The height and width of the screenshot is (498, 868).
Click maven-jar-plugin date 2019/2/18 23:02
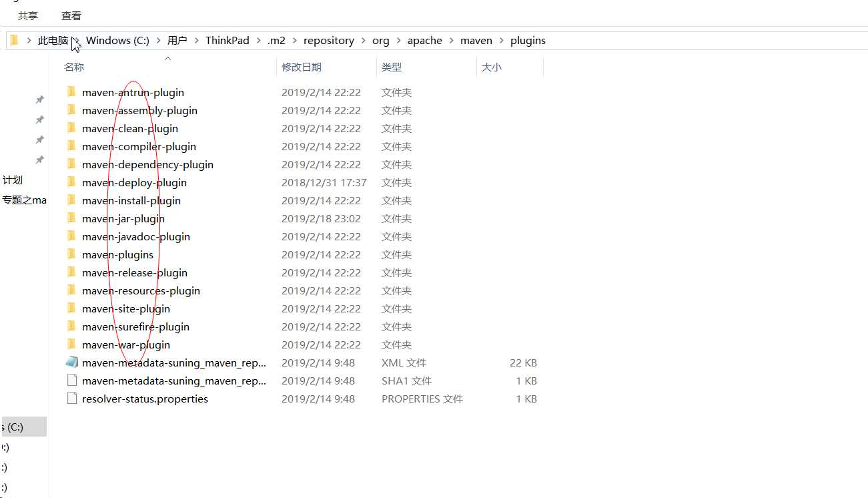(322, 219)
